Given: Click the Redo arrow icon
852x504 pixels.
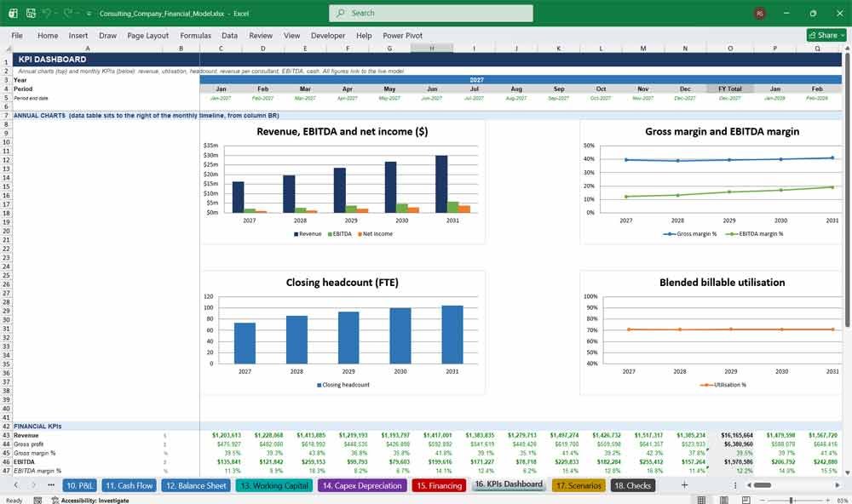Looking at the screenshot, I should coord(68,13).
